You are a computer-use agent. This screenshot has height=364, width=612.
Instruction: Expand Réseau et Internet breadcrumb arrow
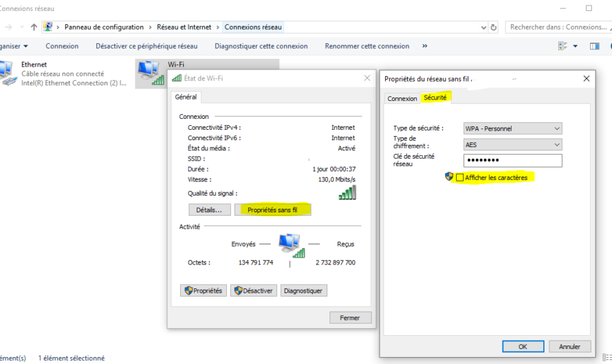point(218,27)
